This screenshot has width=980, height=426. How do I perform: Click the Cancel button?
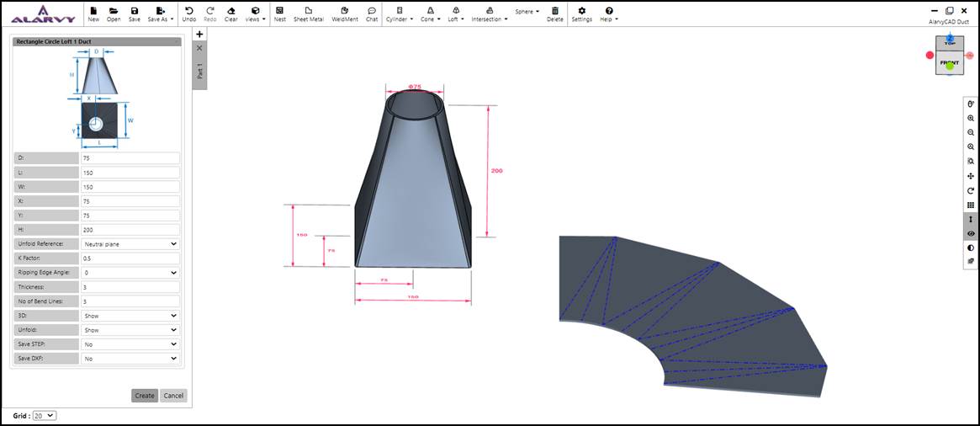(173, 396)
